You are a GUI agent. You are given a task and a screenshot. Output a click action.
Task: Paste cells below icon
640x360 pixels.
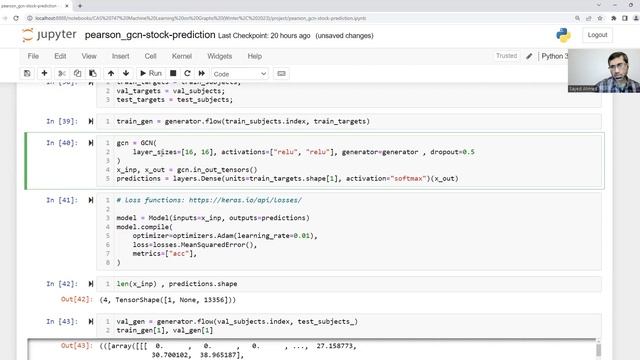[93, 73]
